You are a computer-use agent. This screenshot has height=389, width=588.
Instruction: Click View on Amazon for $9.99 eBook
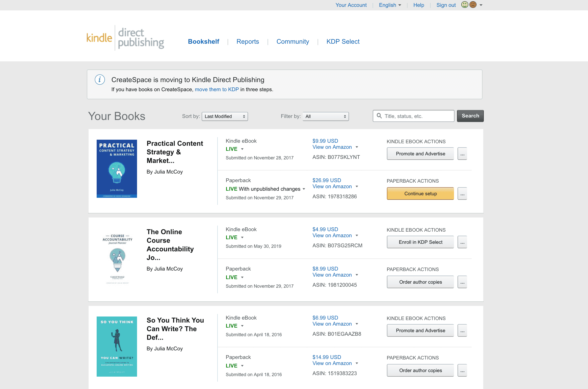coord(332,147)
